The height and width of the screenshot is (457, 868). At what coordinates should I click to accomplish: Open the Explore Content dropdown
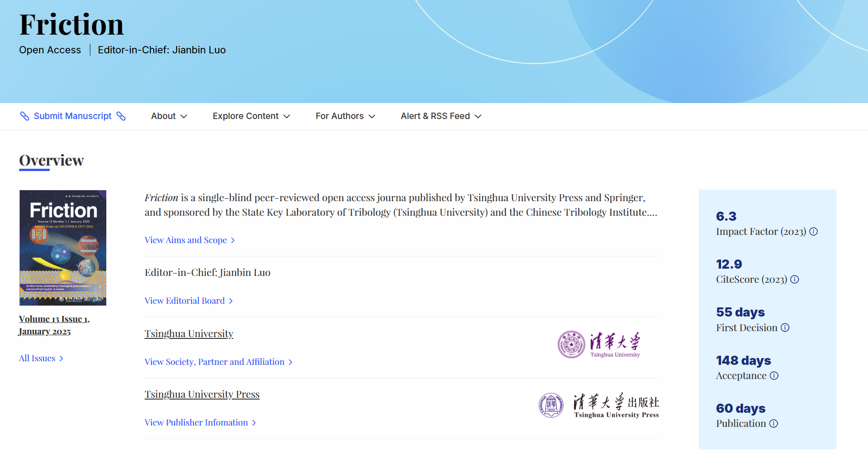click(x=251, y=116)
